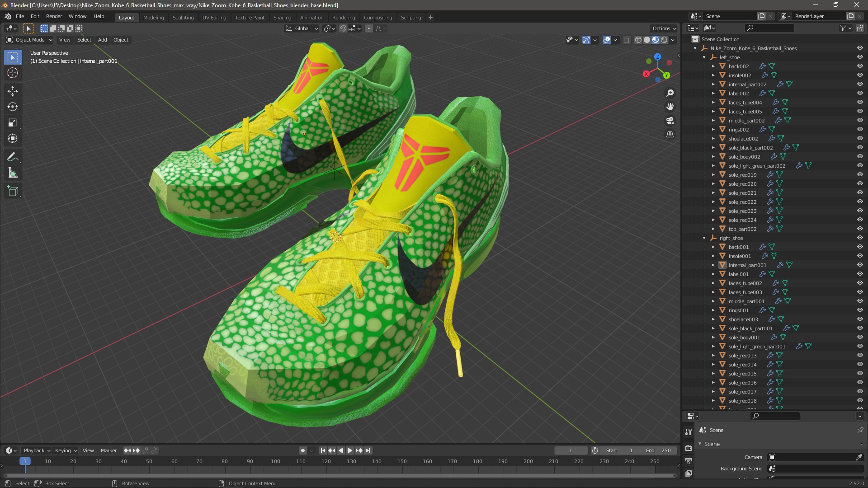Click the timeline playhead at frame 1
868x488 pixels.
coord(25,461)
